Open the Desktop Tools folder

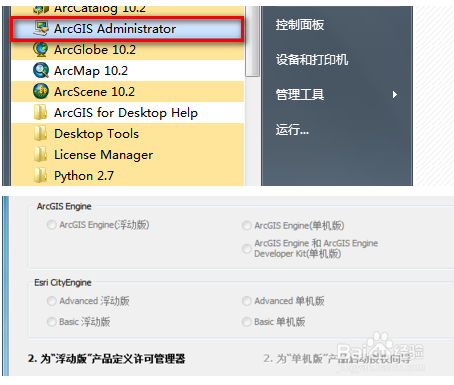[128, 133]
